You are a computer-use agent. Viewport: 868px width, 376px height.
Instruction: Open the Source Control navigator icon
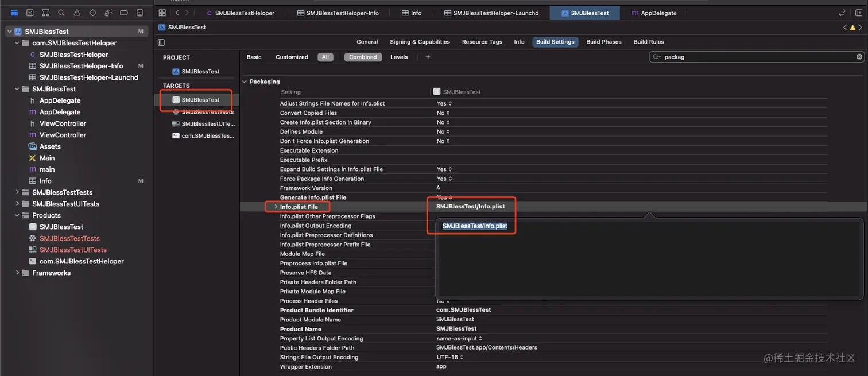(30, 13)
